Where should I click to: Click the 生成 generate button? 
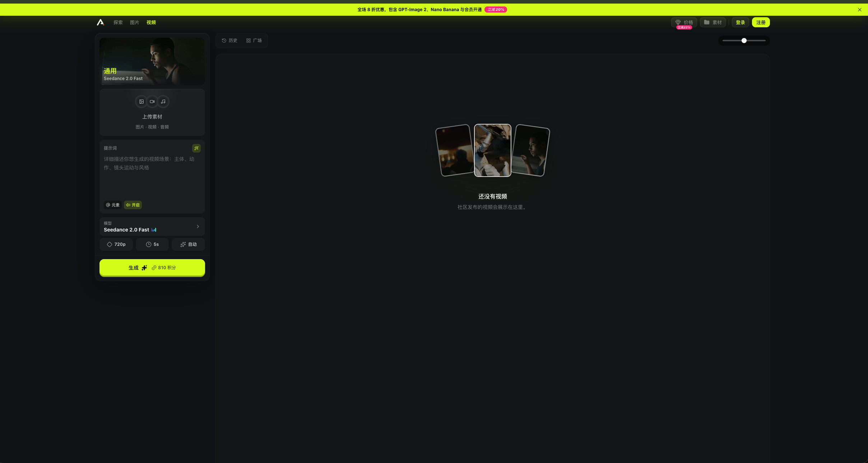152,268
